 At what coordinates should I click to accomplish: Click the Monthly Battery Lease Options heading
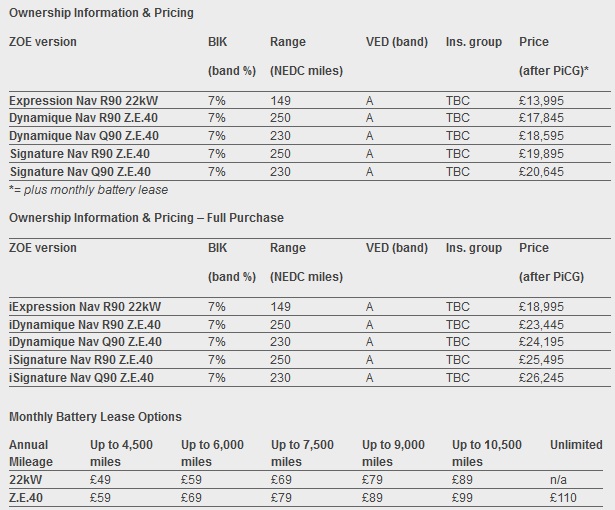pos(95,416)
